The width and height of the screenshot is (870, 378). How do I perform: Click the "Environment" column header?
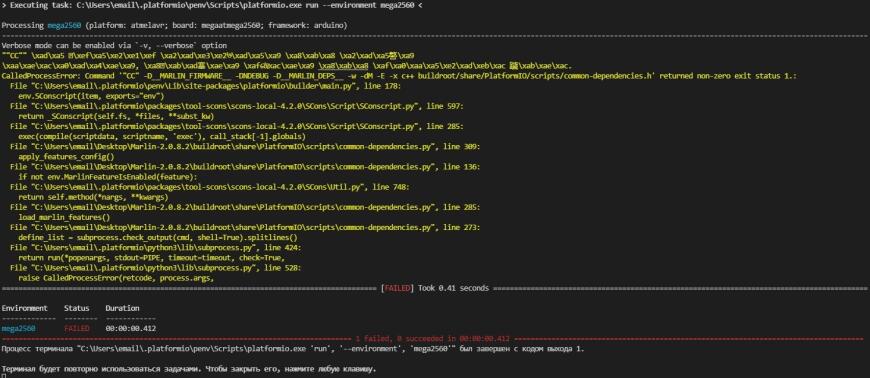[x=24, y=308]
